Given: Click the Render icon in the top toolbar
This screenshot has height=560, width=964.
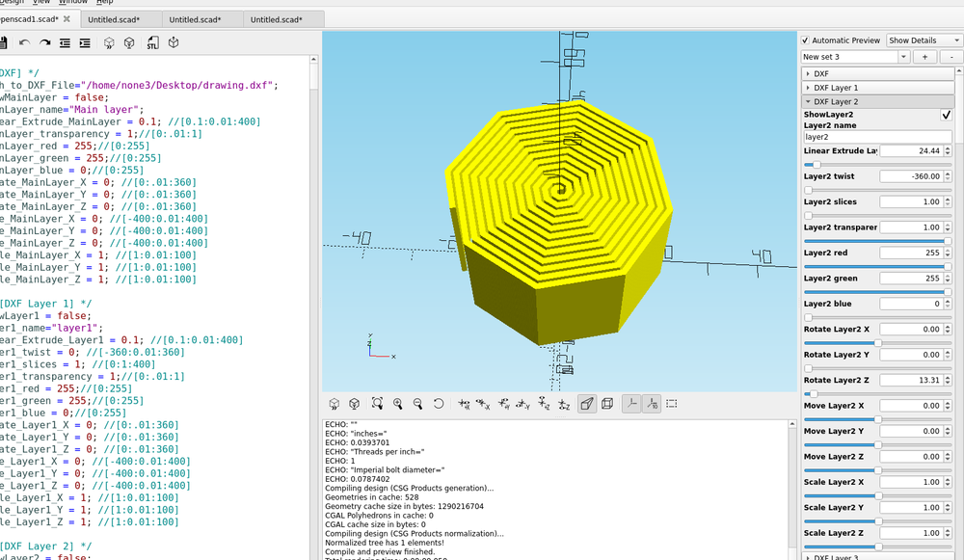Looking at the screenshot, I should 129,42.
